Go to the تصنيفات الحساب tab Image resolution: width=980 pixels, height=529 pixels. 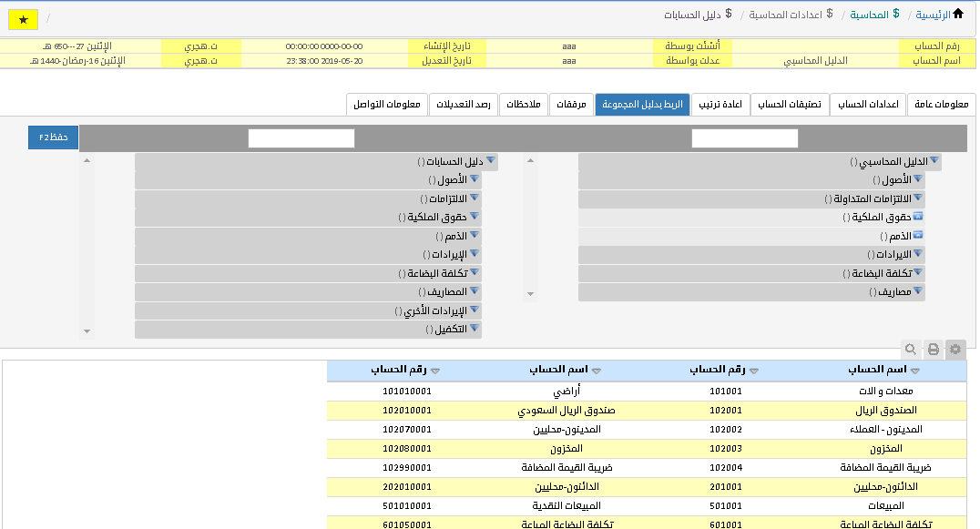click(790, 105)
